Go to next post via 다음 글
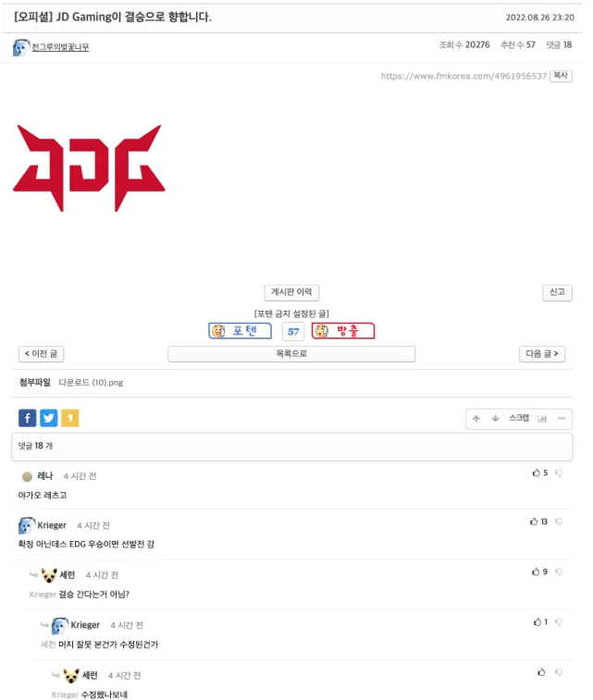 tap(542, 354)
